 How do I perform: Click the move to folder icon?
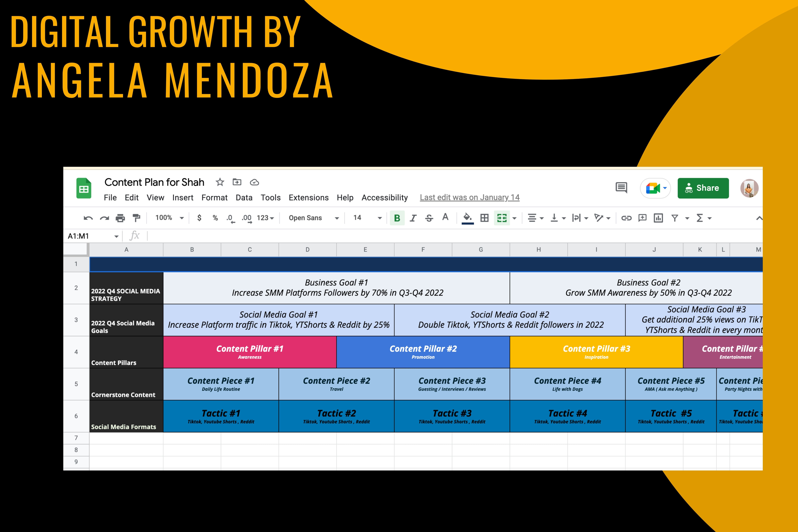[237, 182]
